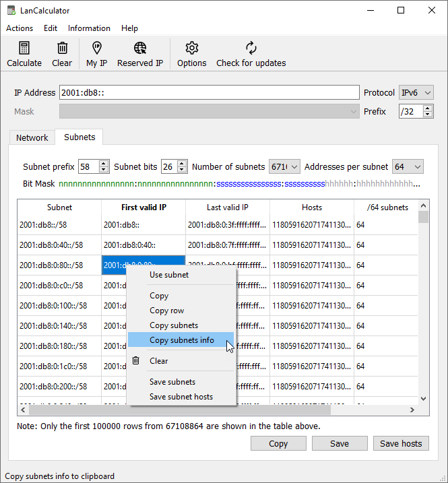Click the LanCalculator app icon in title bar

(11, 11)
